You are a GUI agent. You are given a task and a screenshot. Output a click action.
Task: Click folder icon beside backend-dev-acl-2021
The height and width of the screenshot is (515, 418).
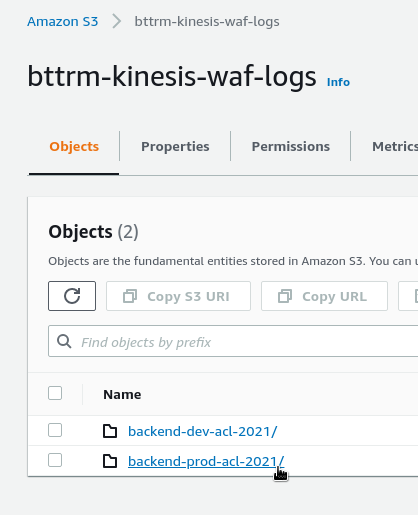pyautogui.click(x=110, y=431)
